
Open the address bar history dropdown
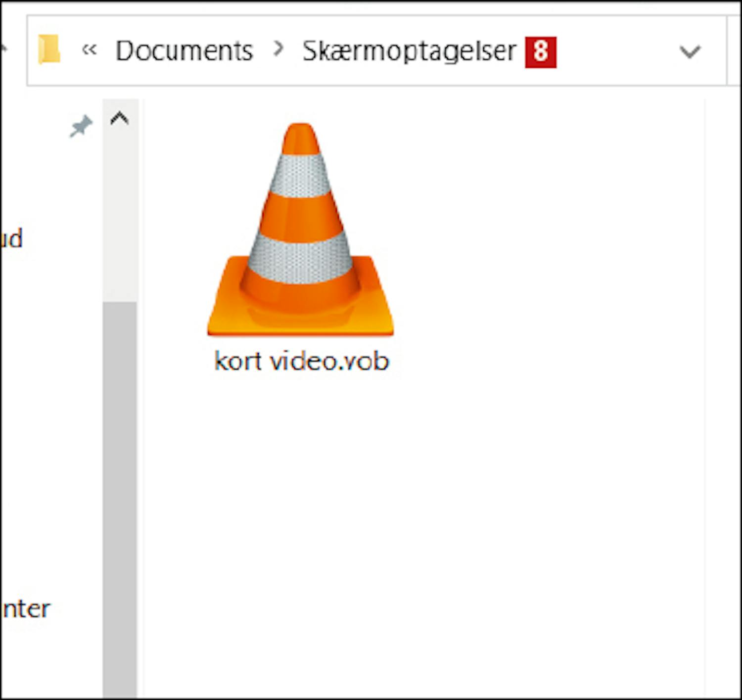(690, 51)
